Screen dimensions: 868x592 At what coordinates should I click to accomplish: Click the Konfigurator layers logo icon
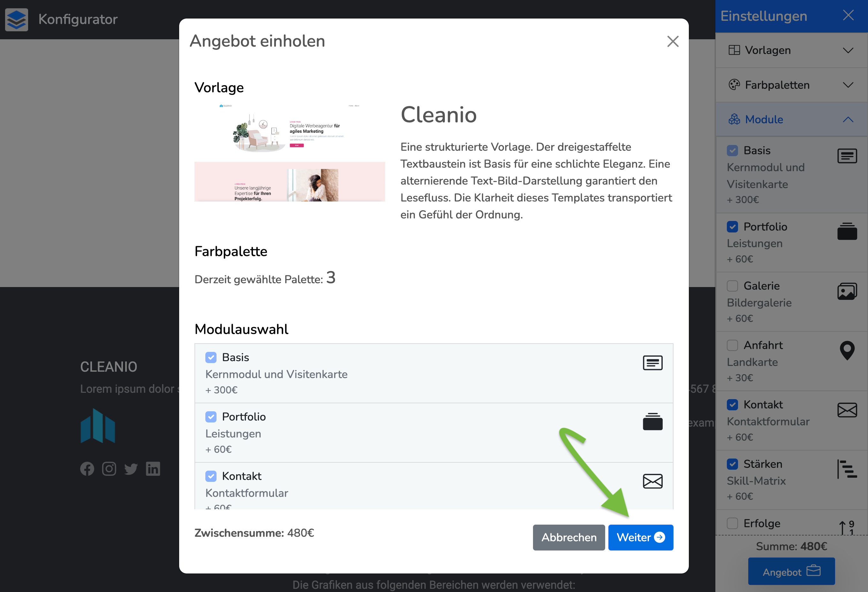[16, 19]
